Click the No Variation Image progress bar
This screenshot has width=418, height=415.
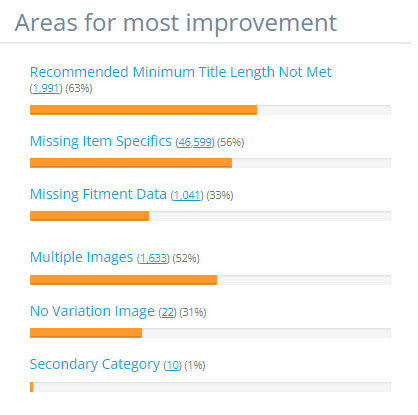click(x=210, y=333)
